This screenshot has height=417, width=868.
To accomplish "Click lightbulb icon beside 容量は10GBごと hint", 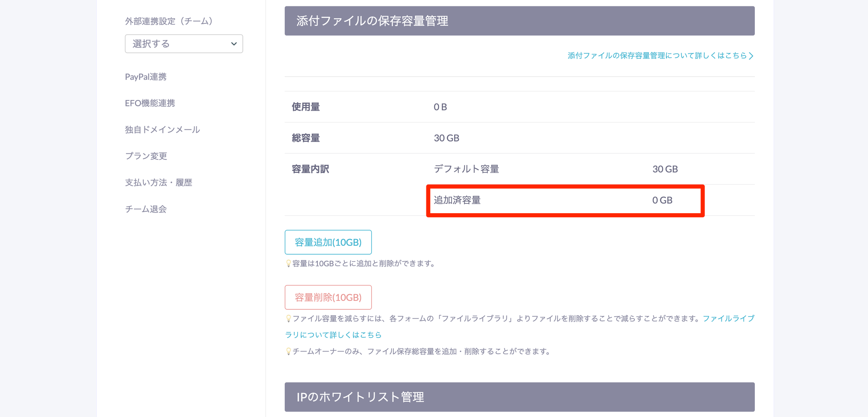I will pyautogui.click(x=288, y=264).
